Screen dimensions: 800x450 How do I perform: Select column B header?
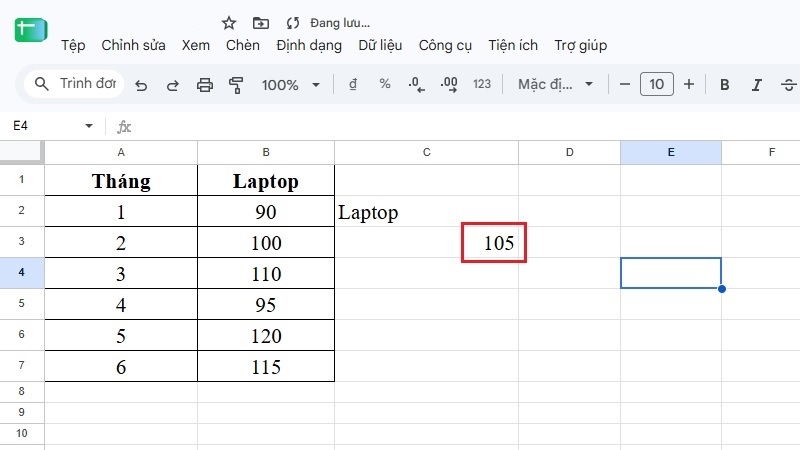[266, 152]
